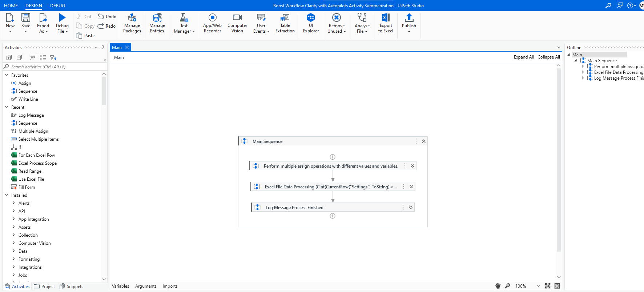Open the feedback icon in title bar
Viewport: 644px width, 292px height.
pos(620,5)
